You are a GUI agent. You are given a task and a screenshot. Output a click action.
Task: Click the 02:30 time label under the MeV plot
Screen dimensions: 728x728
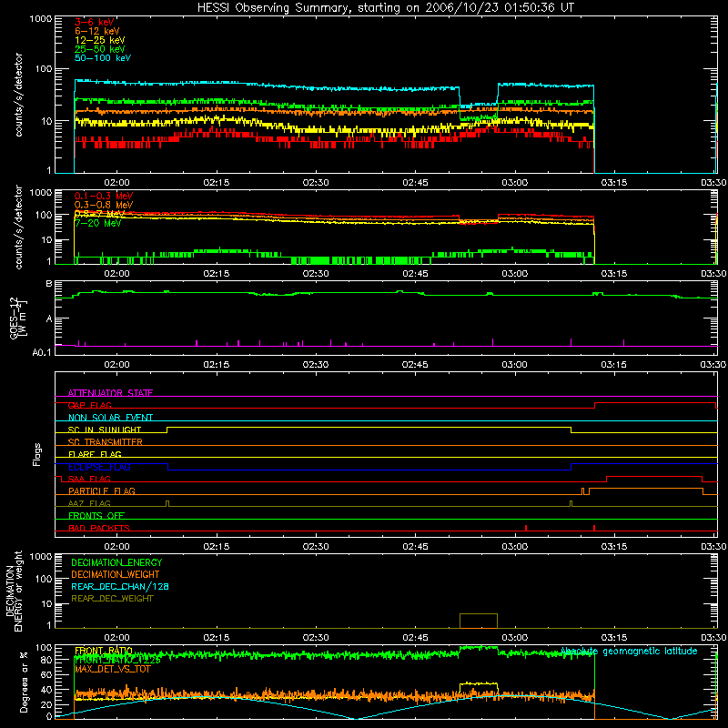tap(316, 274)
